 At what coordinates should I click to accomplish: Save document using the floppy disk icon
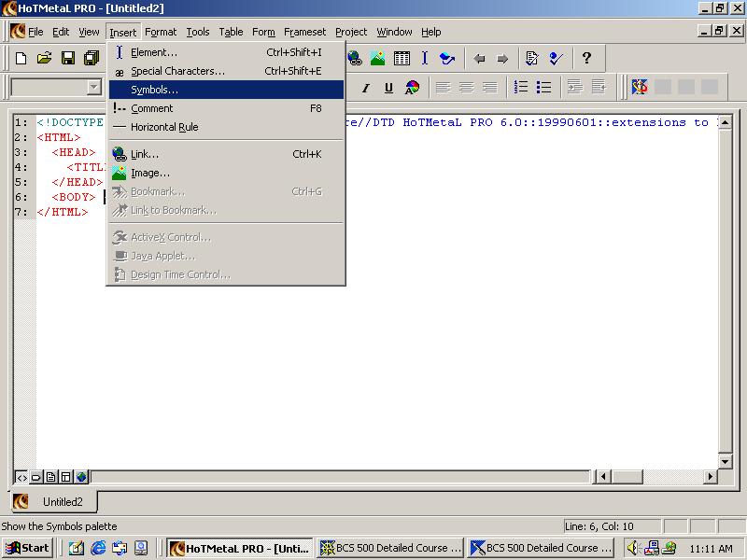tap(68, 59)
